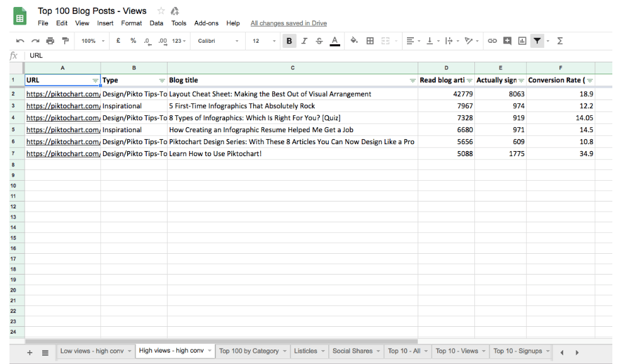
Task: Click the Insert chart icon
Action: pyautogui.click(x=522, y=40)
